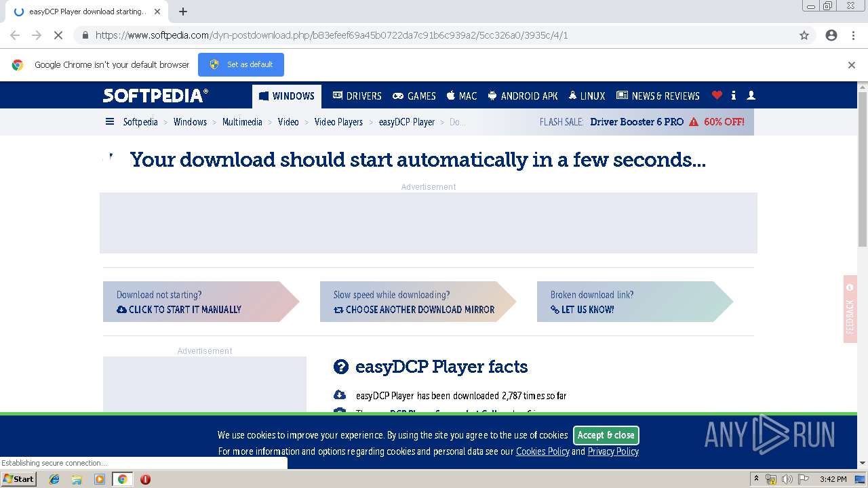Open the Windows Start menu
Viewport: 868px width, 488px height.
click(x=18, y=479)
